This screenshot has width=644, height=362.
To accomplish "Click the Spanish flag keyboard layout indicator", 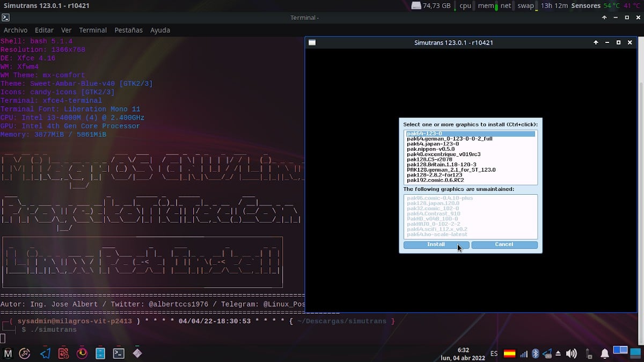I will click(509, 353).
